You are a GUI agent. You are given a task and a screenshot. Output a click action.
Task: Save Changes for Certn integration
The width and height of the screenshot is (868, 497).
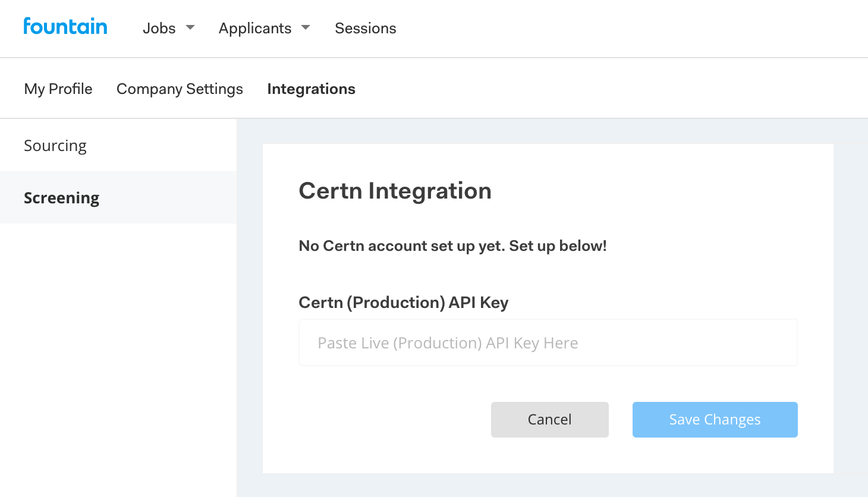[715, 419]
